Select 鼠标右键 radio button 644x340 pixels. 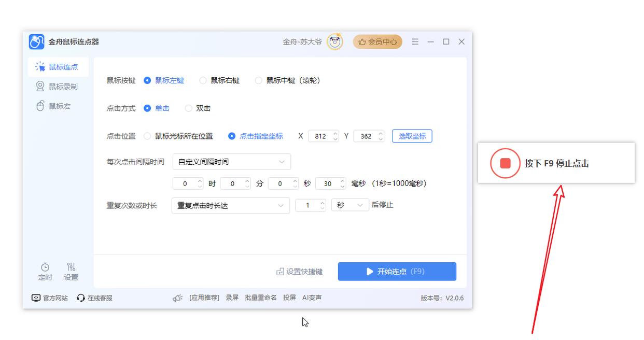click(x=203, y=80)
